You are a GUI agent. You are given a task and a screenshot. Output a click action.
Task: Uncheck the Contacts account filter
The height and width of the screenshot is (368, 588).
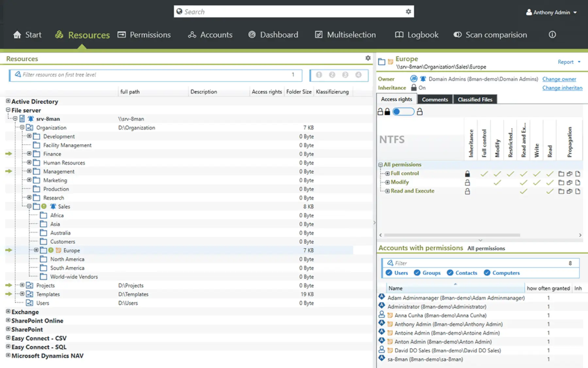pos(450,273)
